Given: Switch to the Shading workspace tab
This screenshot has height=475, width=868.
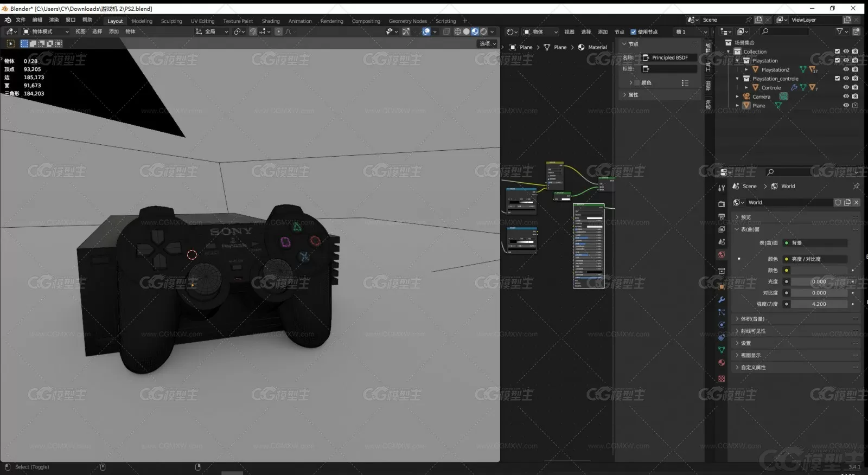Looking at the screenshot, I should pyautogui.click(x=271, y=21).
